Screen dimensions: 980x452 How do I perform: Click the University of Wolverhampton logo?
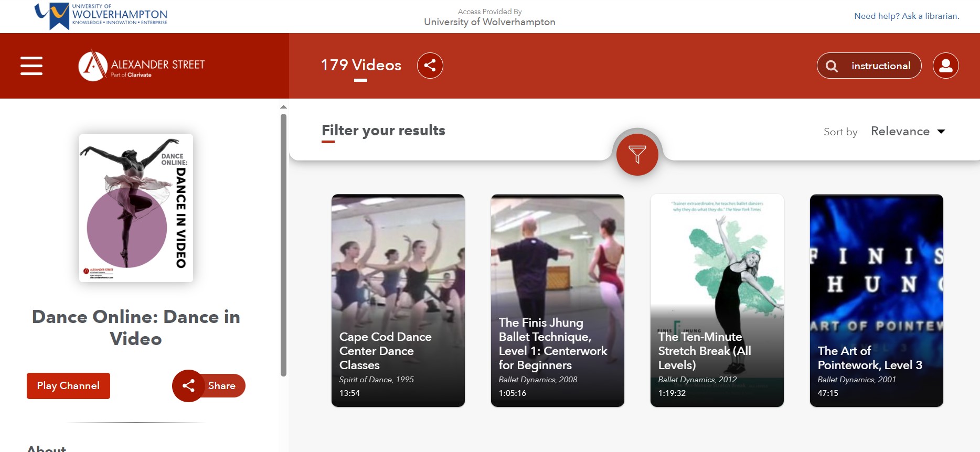click(101, 16)
